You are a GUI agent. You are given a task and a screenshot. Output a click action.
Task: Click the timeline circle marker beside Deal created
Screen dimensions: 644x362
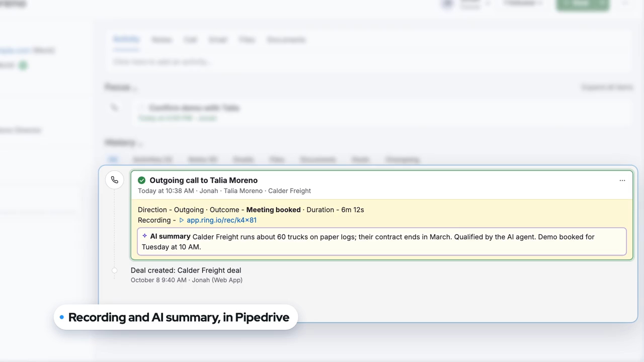pyautogui.click(x=115, y=270)
